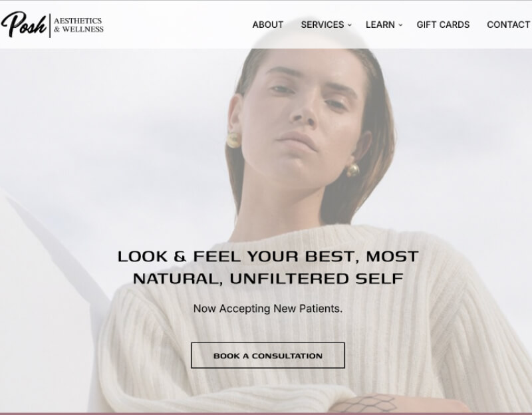Go to Gift Cards page
The width and height of the screenshot is (532, 415).
click(443, 25)
